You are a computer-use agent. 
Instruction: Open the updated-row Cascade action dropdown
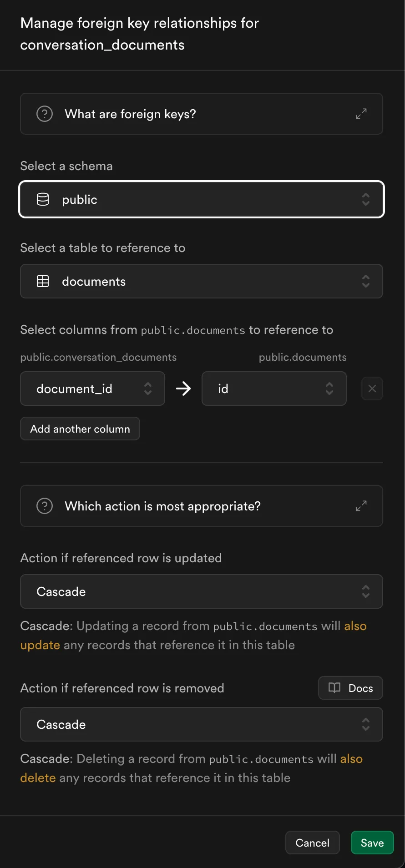202,591
